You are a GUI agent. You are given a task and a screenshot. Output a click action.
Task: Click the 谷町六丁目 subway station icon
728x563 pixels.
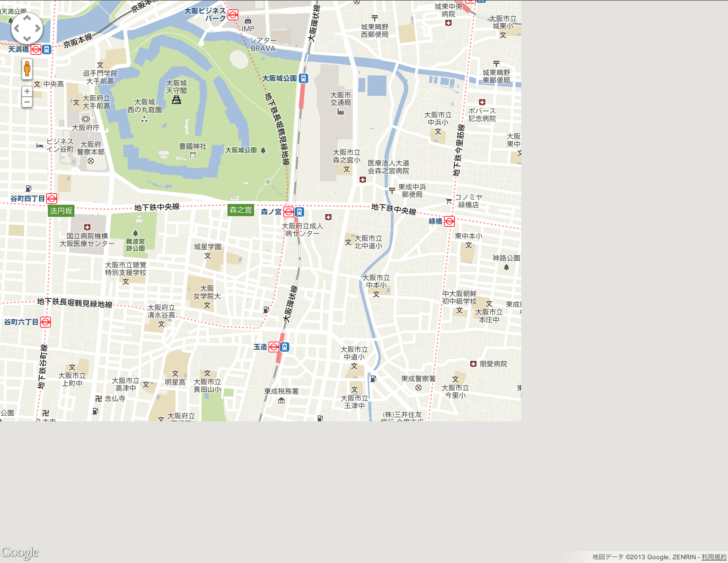45,322
